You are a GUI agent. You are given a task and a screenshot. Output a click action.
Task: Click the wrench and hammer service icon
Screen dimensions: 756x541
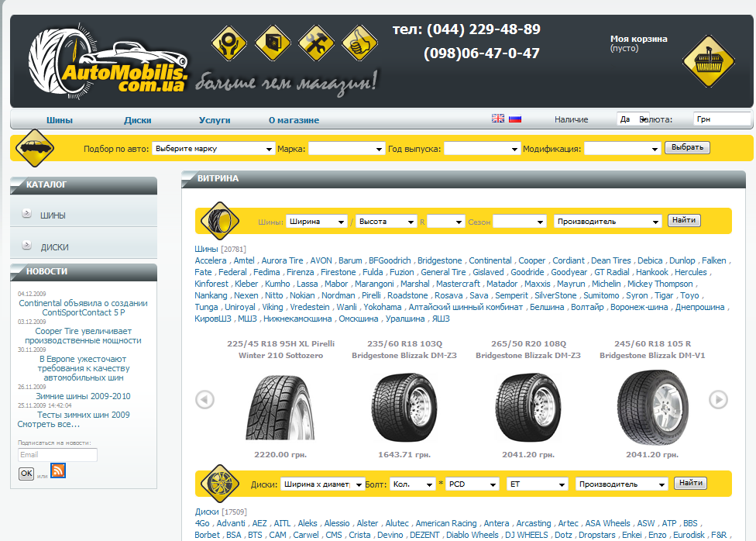click(316, 43)
